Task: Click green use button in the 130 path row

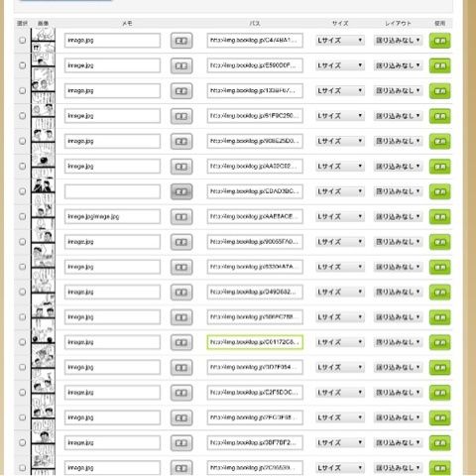Action: [440, 91]
